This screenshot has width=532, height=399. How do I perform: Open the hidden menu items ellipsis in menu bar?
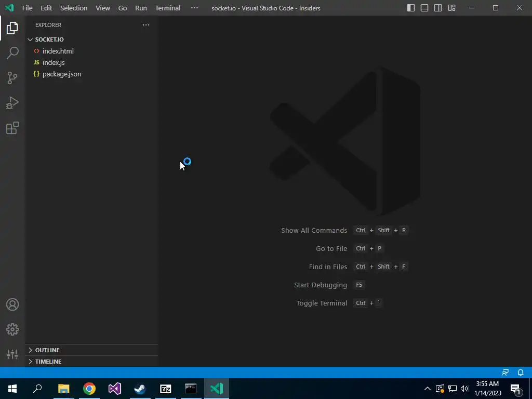click(x=194, y=8)
